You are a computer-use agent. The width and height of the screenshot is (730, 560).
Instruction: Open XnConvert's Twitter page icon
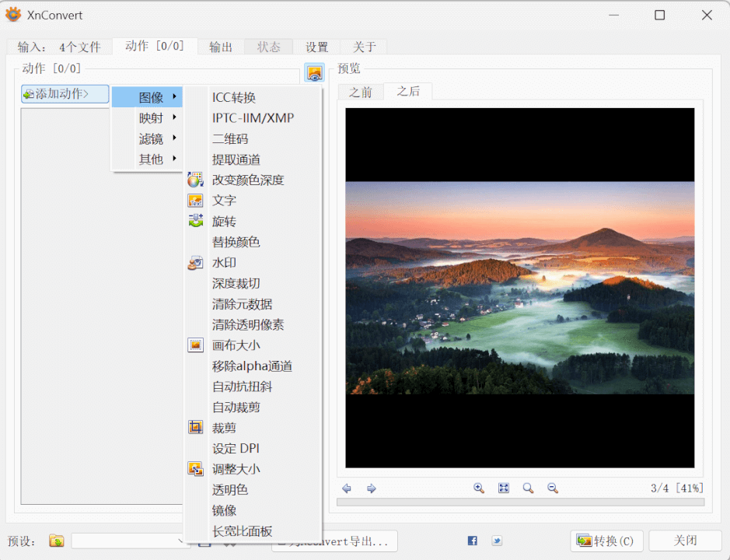[496, 540]
